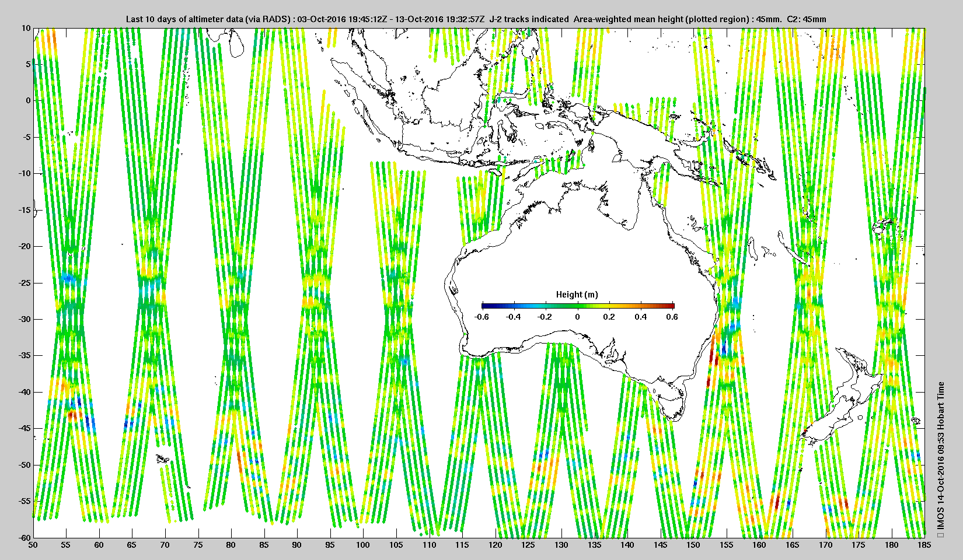This screenshot has width=963, height=560.
Task: Click the "Height (m)" colorbar label
Action: coord(577,295)
